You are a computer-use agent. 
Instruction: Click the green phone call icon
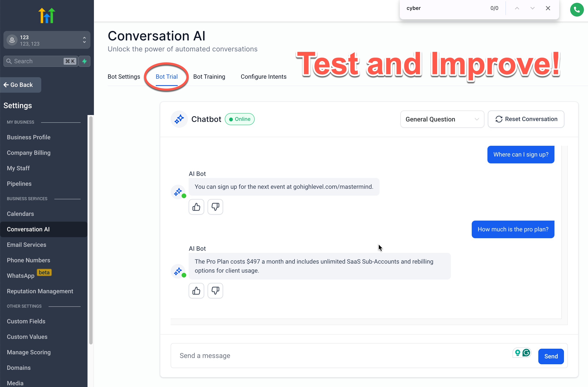tap(577, 9)
